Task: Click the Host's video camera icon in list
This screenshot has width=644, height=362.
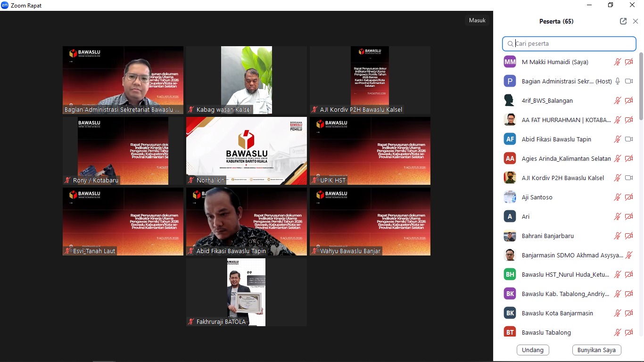Action: pos(629,81)
